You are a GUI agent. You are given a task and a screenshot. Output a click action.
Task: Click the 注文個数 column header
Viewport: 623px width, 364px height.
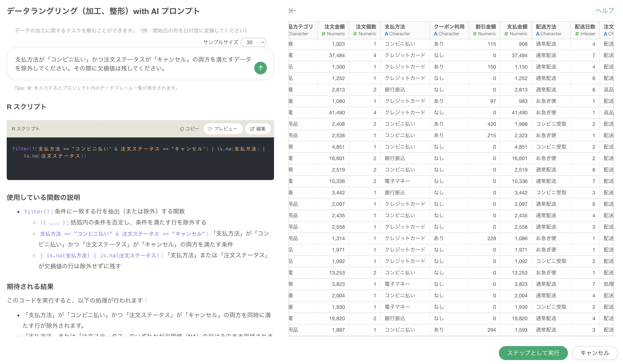click(x=365, y=30)
